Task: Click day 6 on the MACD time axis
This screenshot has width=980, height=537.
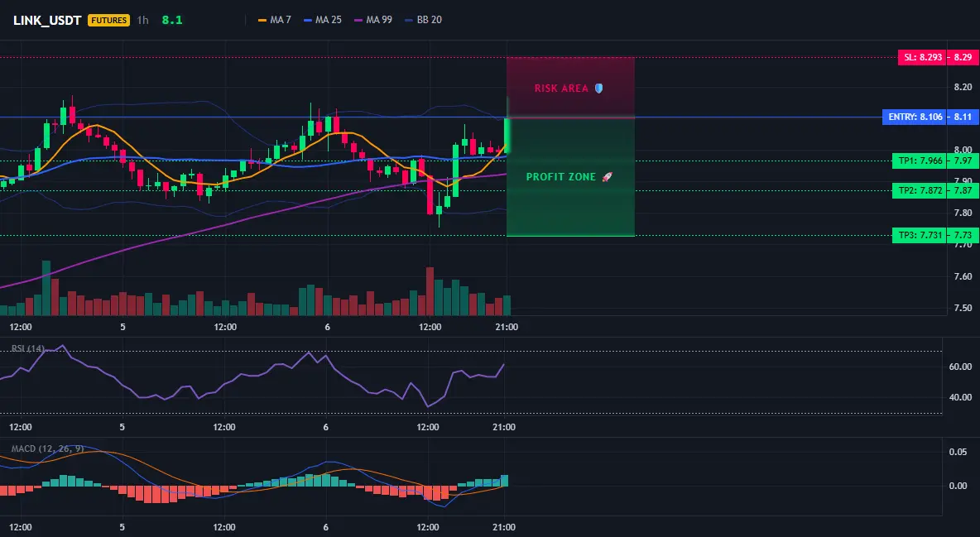Action: tap(325, 528)
